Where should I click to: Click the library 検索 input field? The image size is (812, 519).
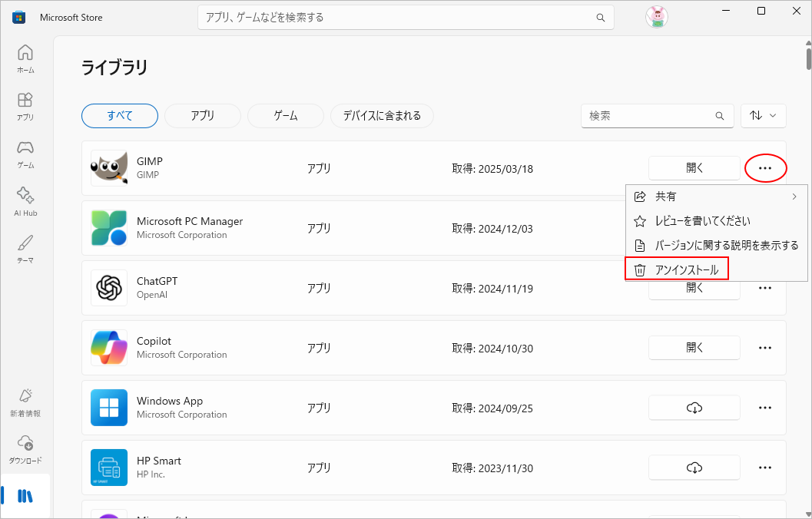point(649,116)
